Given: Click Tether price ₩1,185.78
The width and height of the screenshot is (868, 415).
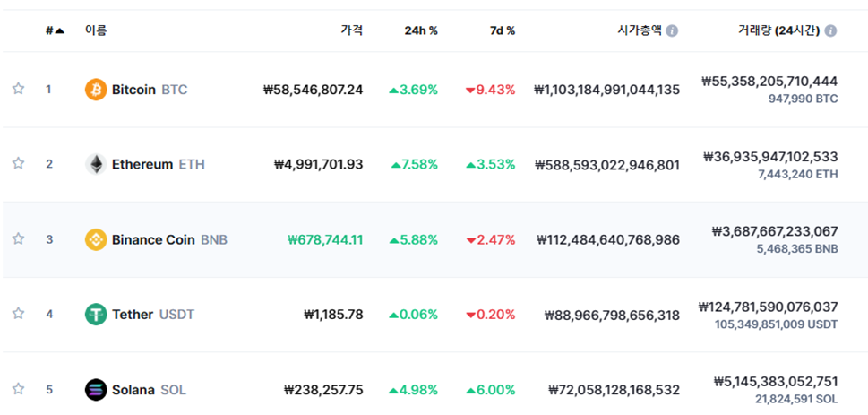Looking at the screenshot, I should (334, 314).
